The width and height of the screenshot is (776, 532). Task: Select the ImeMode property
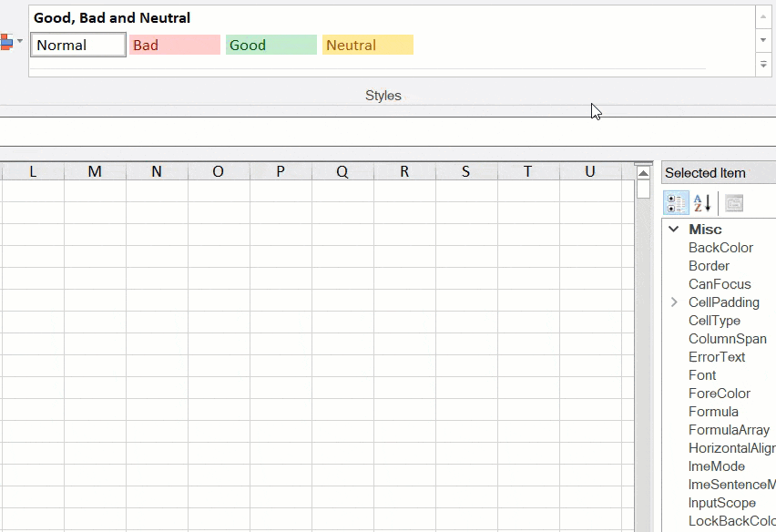coord(716,466)
